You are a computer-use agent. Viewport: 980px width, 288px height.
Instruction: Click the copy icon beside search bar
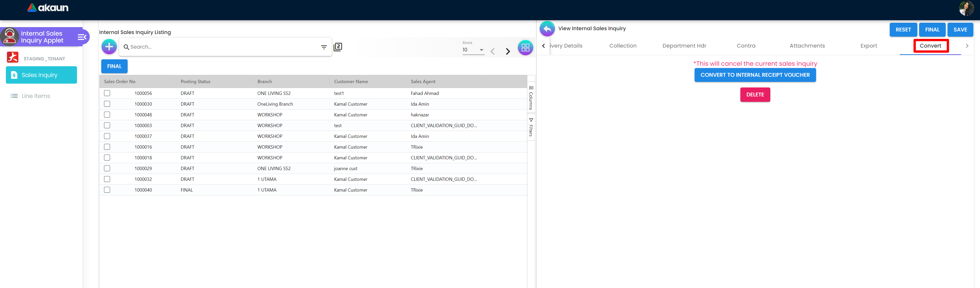pos(338,47)
